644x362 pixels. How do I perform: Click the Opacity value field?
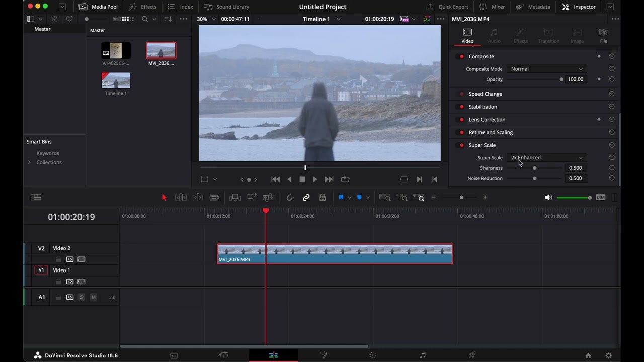click(x=576, y=79)
